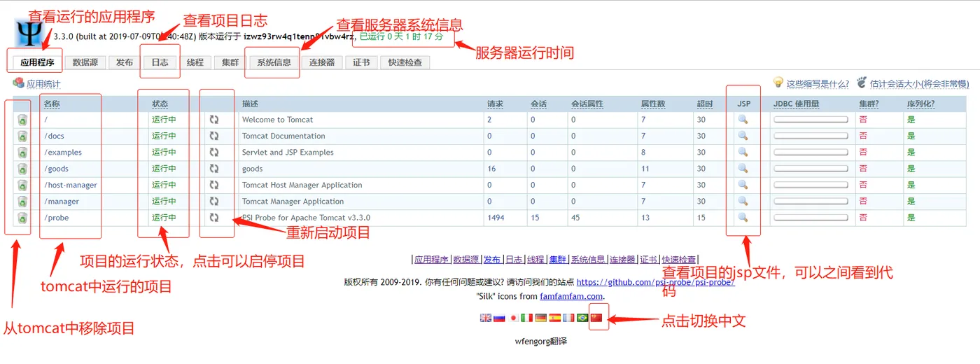
Task: Click the 会话 sessions column header
Action: pyautogui.click(x=538, y=104)
